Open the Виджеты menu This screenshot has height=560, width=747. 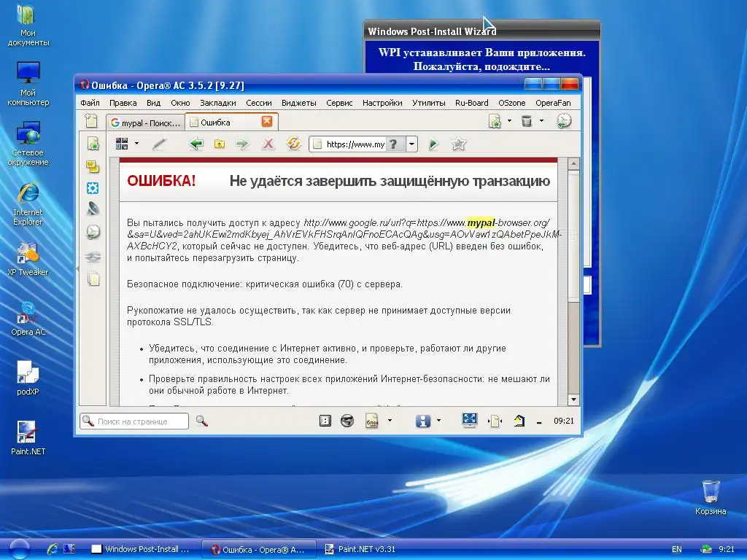click(x=298, y=103)
